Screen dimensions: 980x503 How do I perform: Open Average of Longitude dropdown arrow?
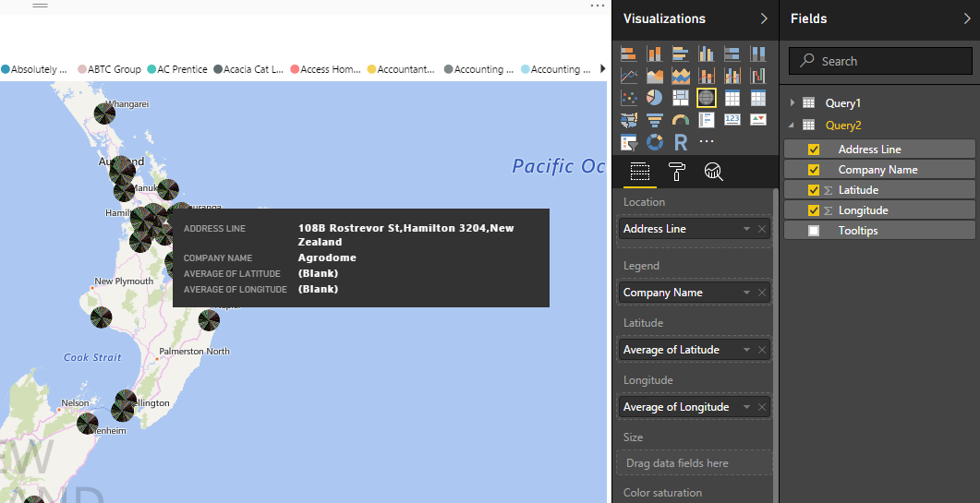(x=746, y=407)
